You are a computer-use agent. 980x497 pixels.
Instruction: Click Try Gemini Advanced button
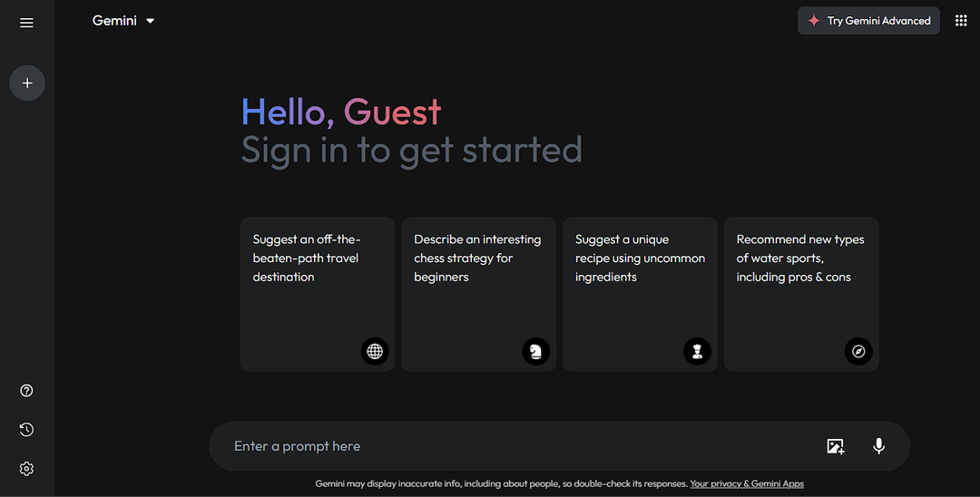tap(868, 21)
